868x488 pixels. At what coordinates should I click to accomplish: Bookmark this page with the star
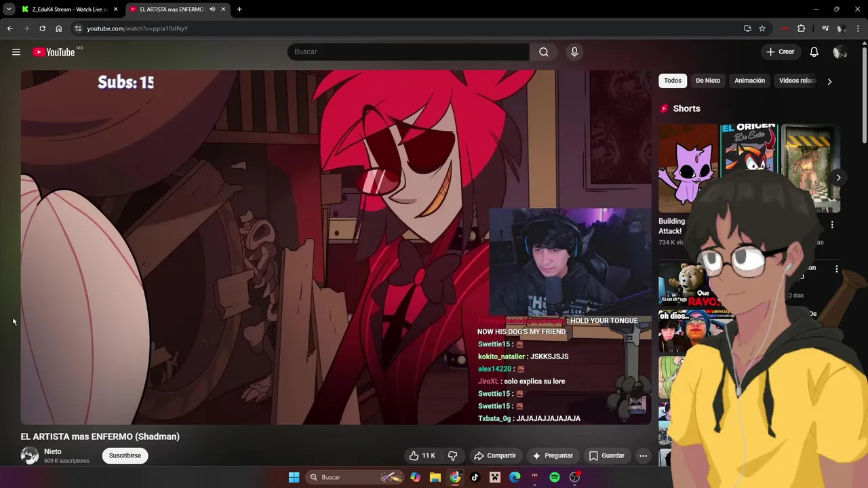click(x=762, y=28)
